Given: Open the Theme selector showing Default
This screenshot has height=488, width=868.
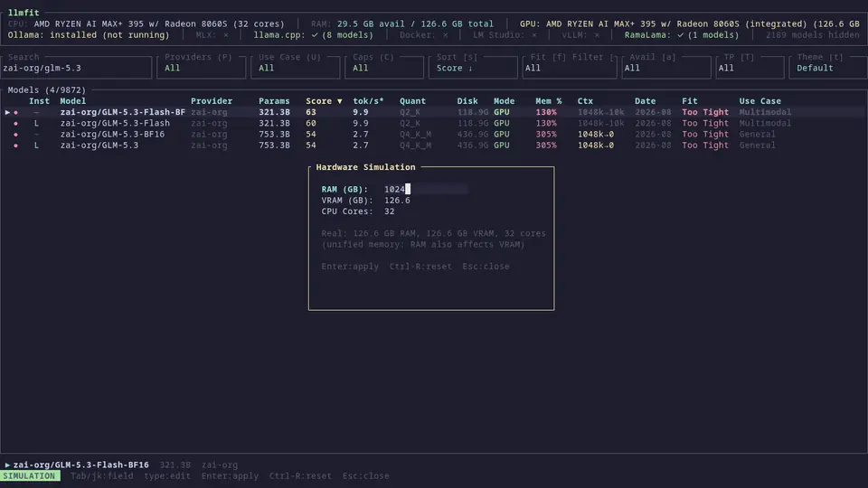Looking at the screenshot, I should [x=829, y=68].
